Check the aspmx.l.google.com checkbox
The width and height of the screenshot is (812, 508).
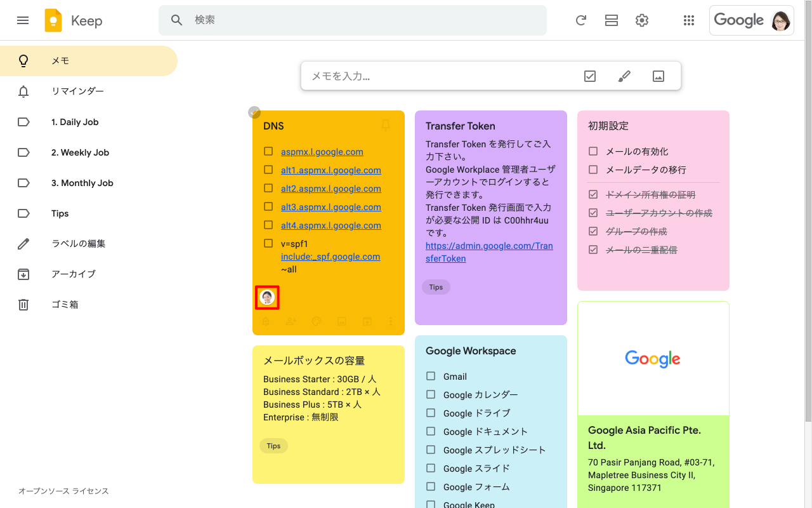pyautogui.click(x=268, y=152)
